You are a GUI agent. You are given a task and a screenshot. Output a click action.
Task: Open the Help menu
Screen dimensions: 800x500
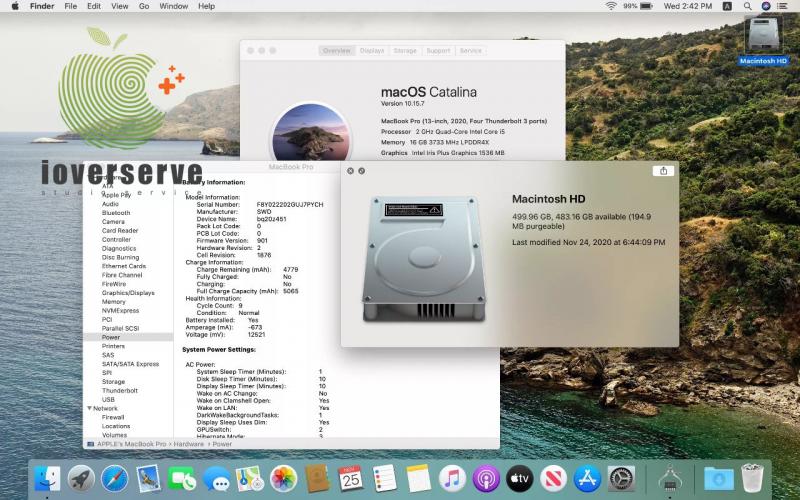click(x=206, y=6)
